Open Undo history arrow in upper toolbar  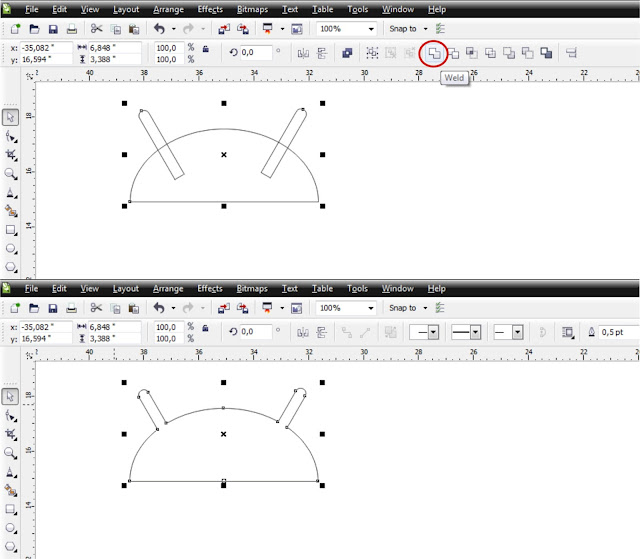(x=173, y=29)
